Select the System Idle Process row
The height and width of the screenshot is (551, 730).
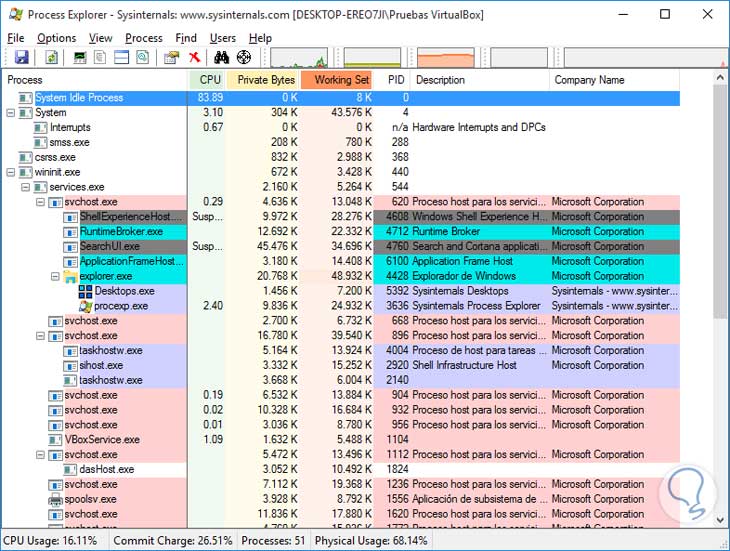pos(341,98)
